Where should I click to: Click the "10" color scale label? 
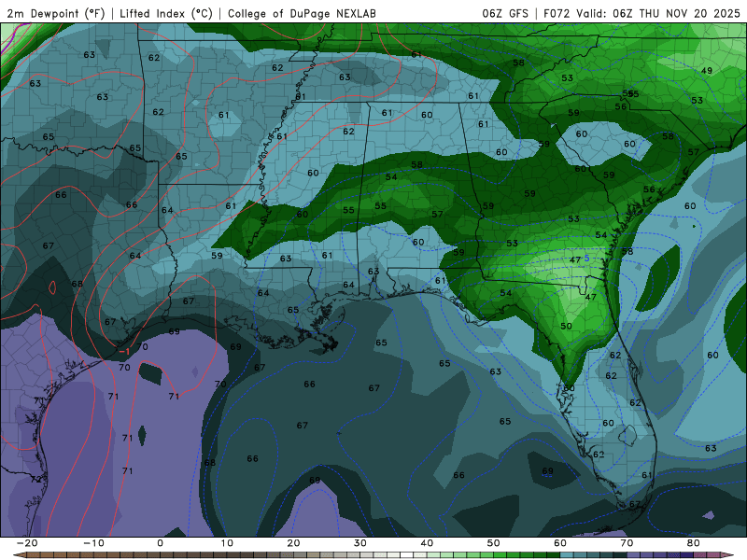pos(227,543)
